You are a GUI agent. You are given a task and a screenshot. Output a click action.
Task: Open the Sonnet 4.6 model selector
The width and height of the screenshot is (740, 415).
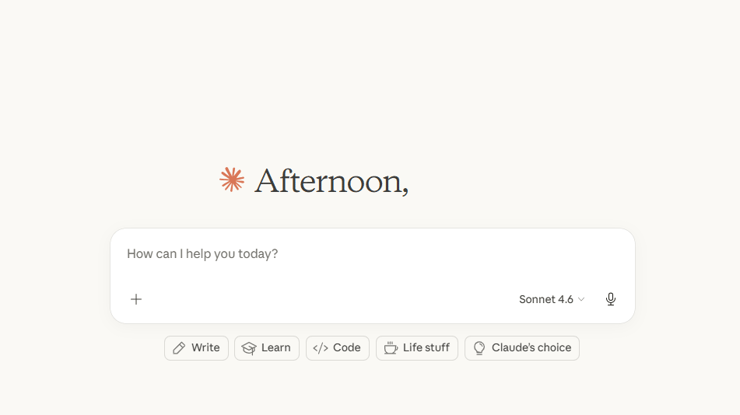(x=552, y=299)
